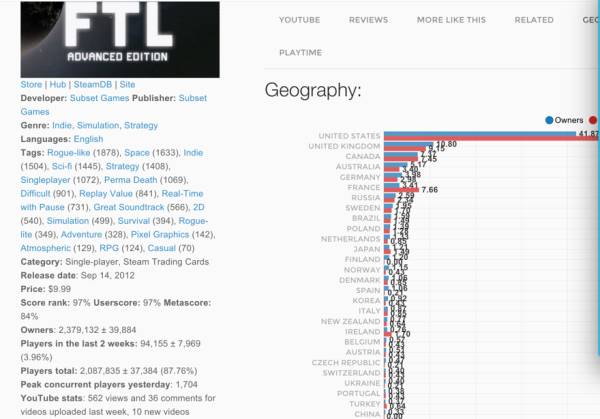The width and height of the screenshot is (600, 419).
Task: Switch to the Reviews tab
Action: click(x=368, y=19)
